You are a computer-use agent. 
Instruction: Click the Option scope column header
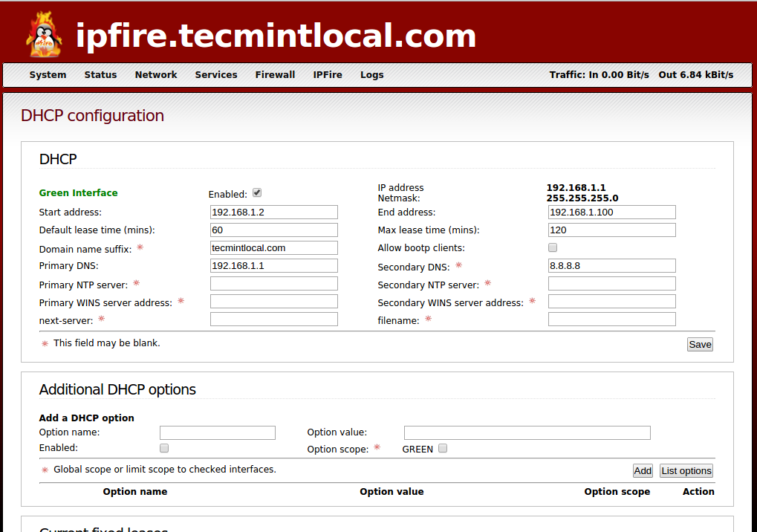[x=617, y=491]
